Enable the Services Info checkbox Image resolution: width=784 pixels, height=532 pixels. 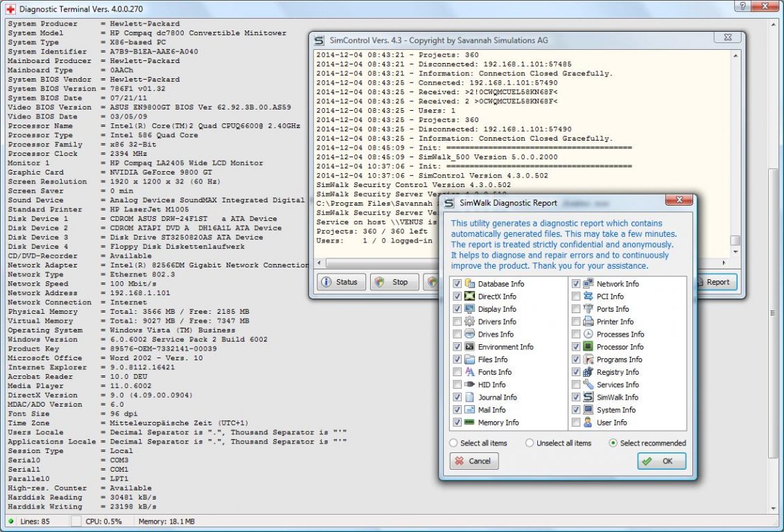click(x=576, y=384)
